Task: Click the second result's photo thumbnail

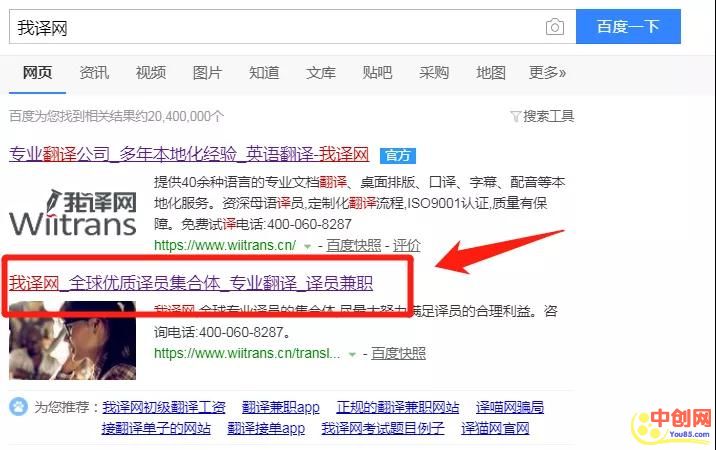Action: pyautogui.click(x=72, y=335)
